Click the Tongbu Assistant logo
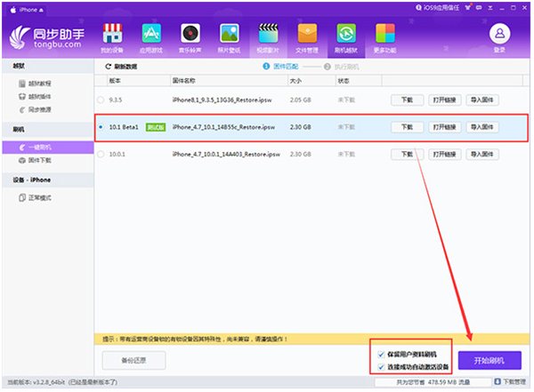 (48, 37)
